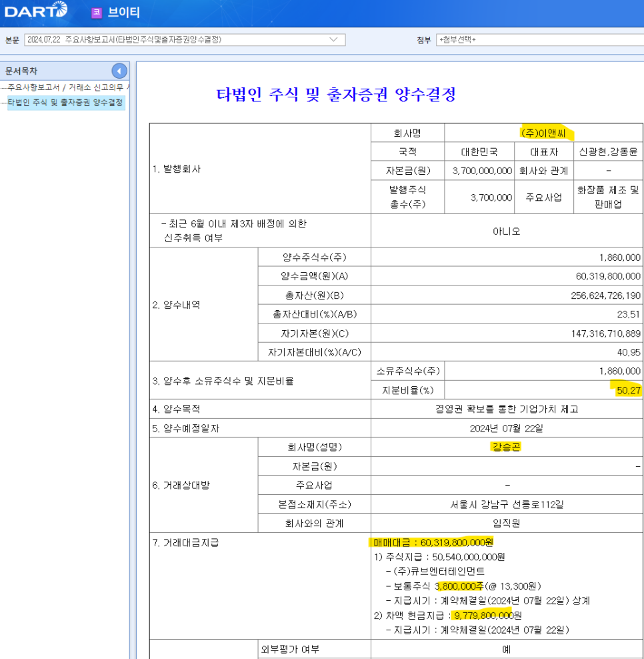Click the 소유주식수(주) label cell

pos(407,371)
